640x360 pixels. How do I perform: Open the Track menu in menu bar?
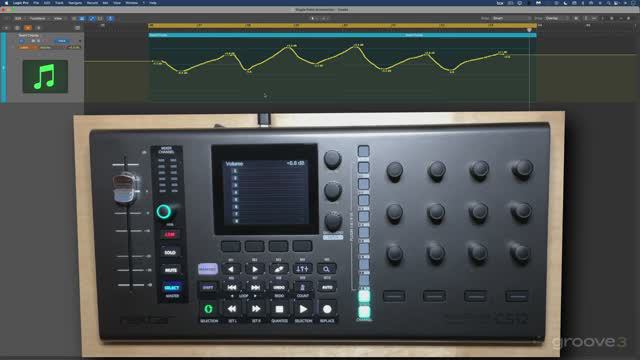tap(59, 2)
